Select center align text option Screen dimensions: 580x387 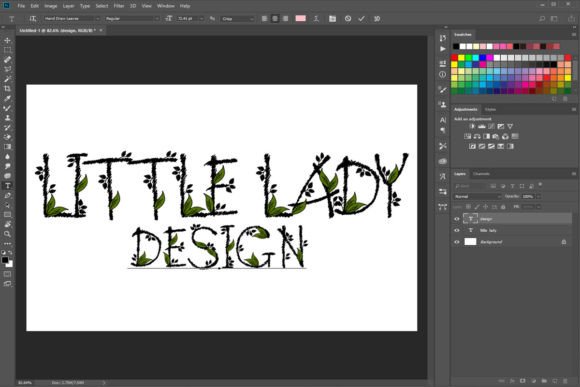tap(275, 18)
